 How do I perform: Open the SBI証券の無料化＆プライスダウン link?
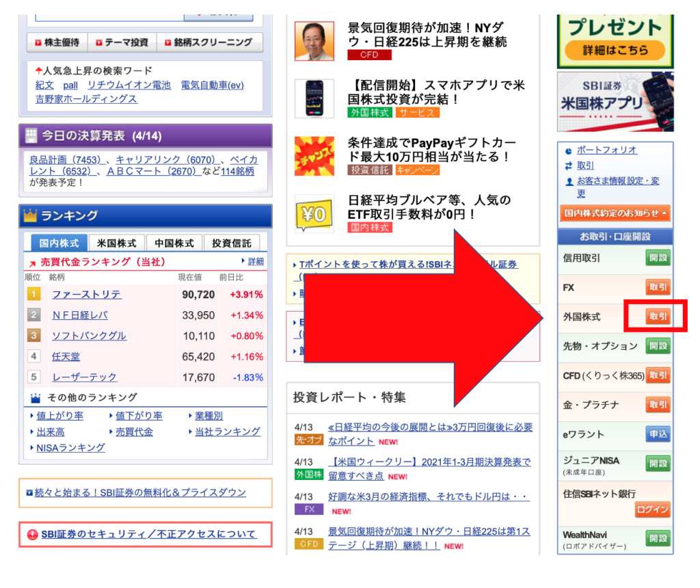point(140,492)
